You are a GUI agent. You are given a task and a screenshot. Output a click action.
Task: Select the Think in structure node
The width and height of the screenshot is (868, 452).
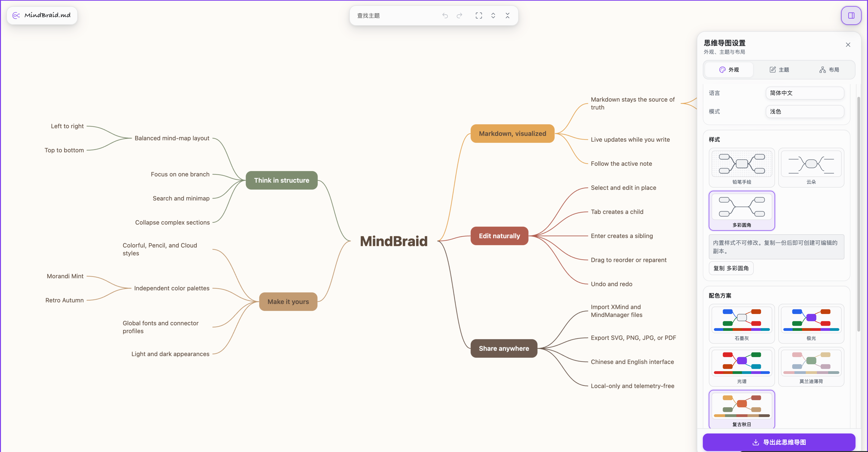pos(281,180)
